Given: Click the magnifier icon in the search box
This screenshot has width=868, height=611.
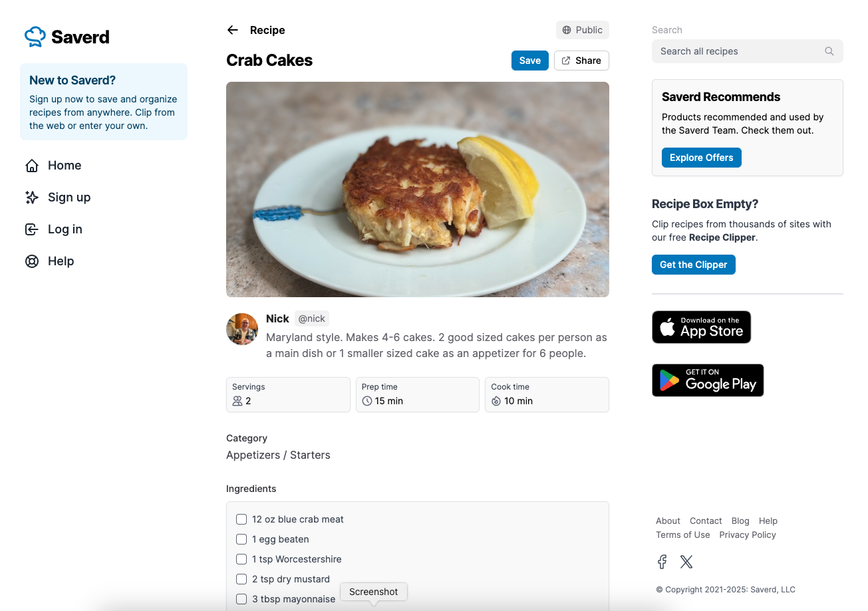Looking at the screenshot, I should pos(829,51).
